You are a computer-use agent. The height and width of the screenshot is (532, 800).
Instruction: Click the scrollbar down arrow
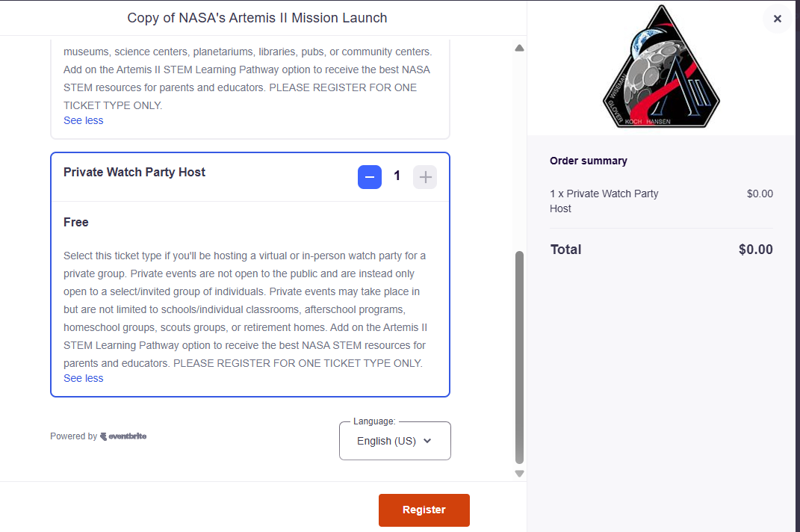click(519, 473)
